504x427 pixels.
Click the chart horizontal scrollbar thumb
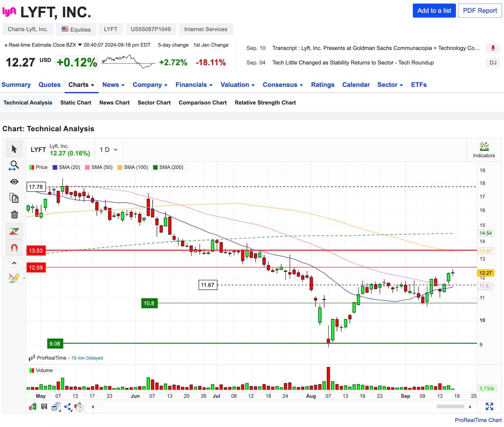(x=450, y=407)
